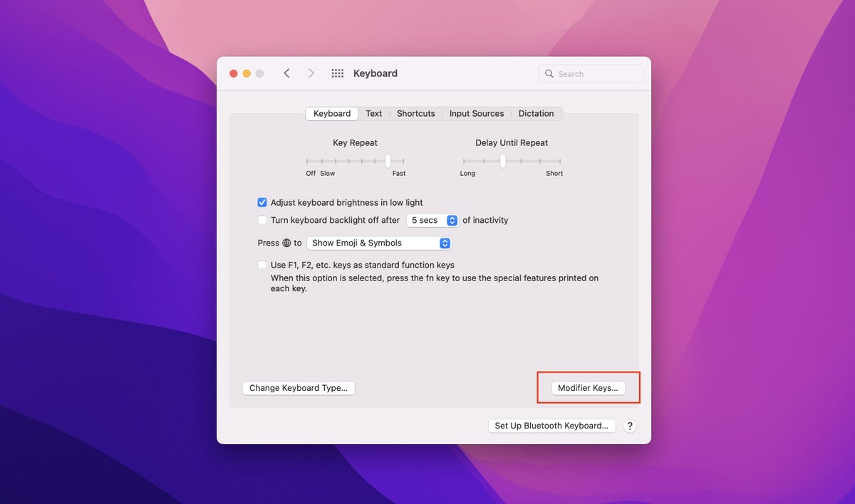Enable F1, F2 keys as standard function keys

(x=262, y=265)
